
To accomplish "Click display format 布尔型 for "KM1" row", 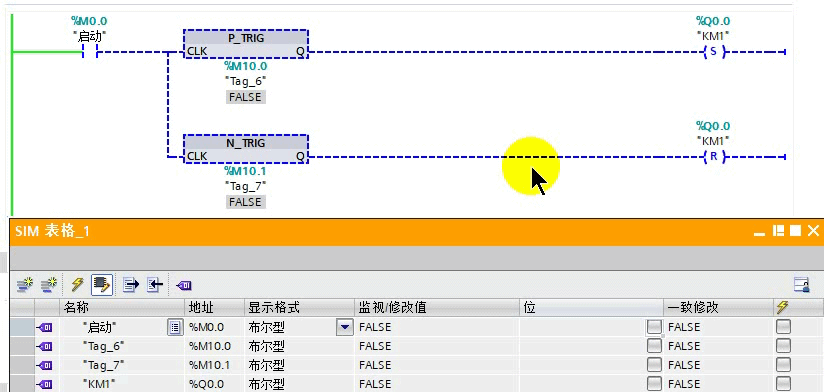I will point(299,384).
